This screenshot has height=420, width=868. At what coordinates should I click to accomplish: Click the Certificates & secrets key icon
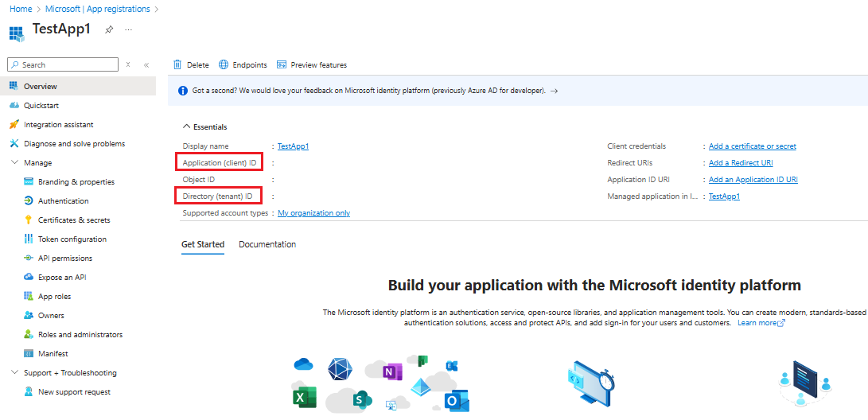[29, 220]
